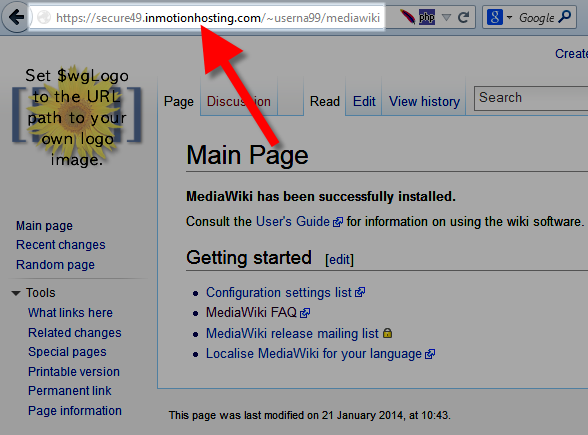Switch to the Discussion tab
Image resolution: width=588 pixels, height=435 pixels.
coord(238,101)
